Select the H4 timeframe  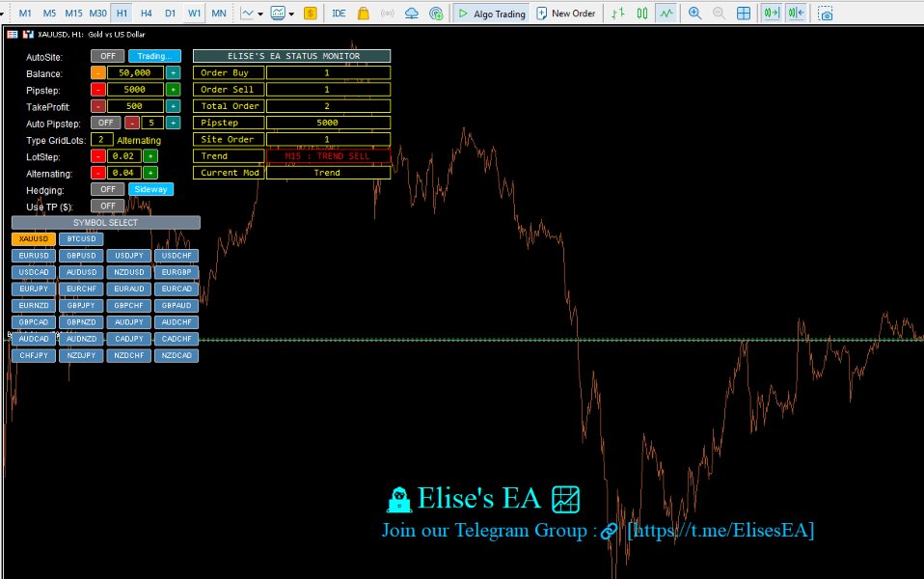pos(147,13)
